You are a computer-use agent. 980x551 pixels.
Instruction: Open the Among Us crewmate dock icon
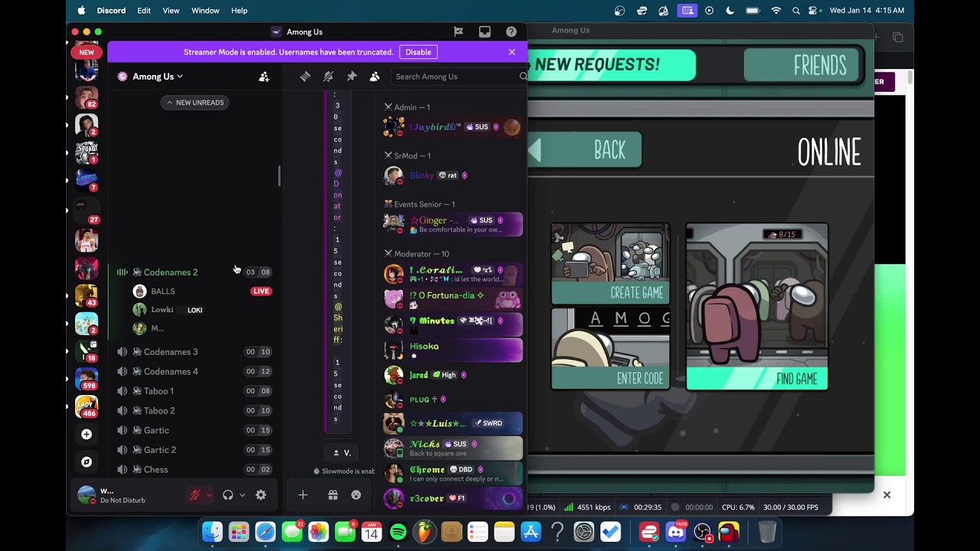(x=728, y=532)
